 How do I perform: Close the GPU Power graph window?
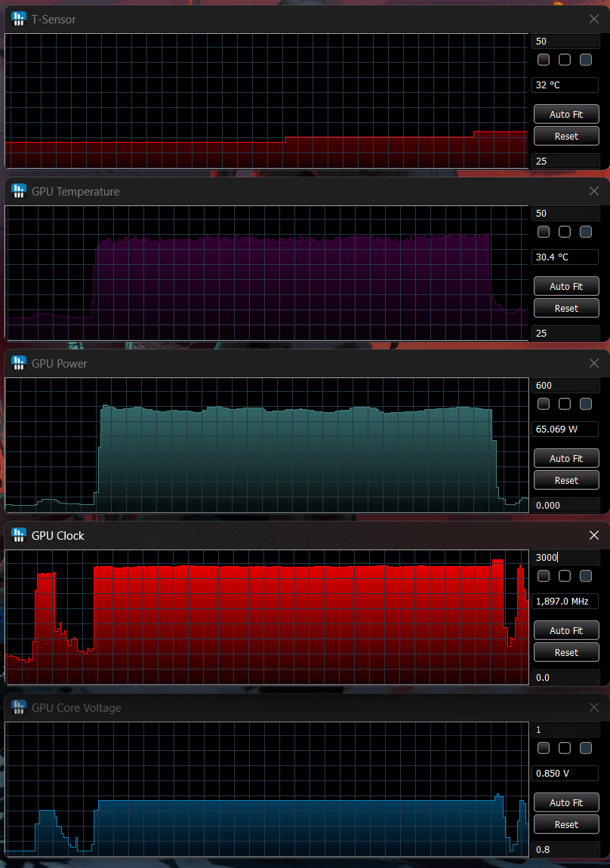point(594,363)
